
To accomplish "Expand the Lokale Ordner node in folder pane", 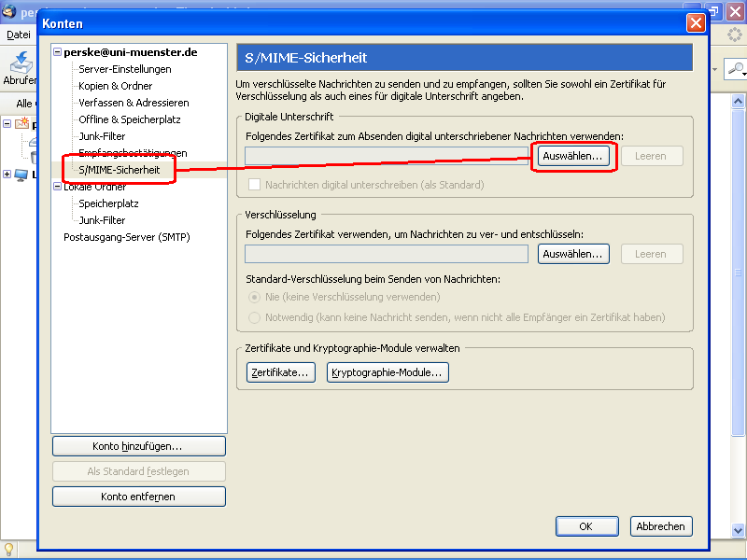I will [5, 174].
